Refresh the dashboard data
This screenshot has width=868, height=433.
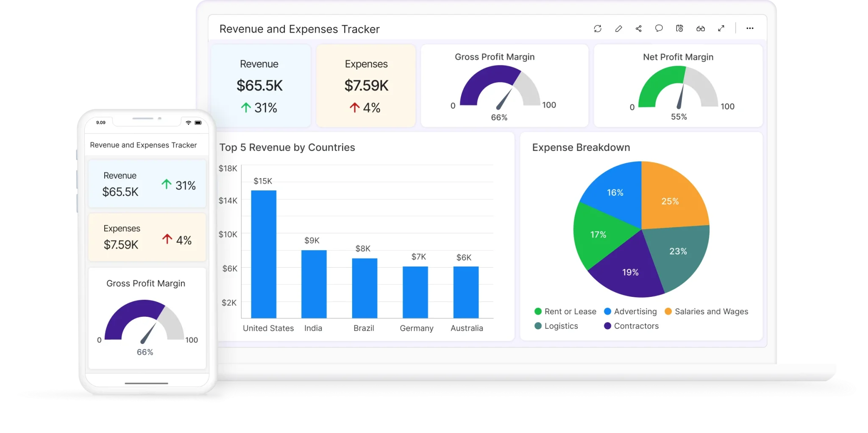(x=597, y=28)
